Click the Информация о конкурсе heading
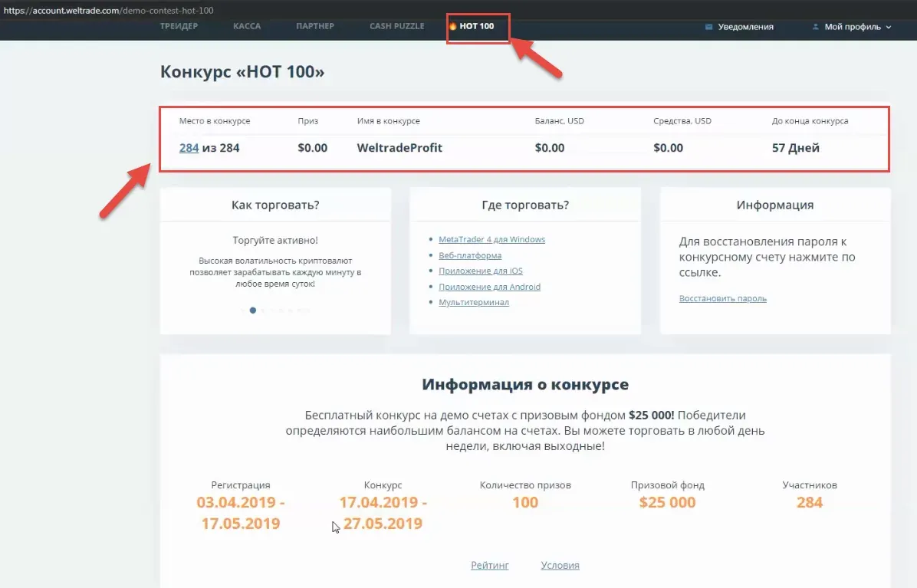Image resolution: width=917 pixels, height=588 pixels. [x=525, y=385]
